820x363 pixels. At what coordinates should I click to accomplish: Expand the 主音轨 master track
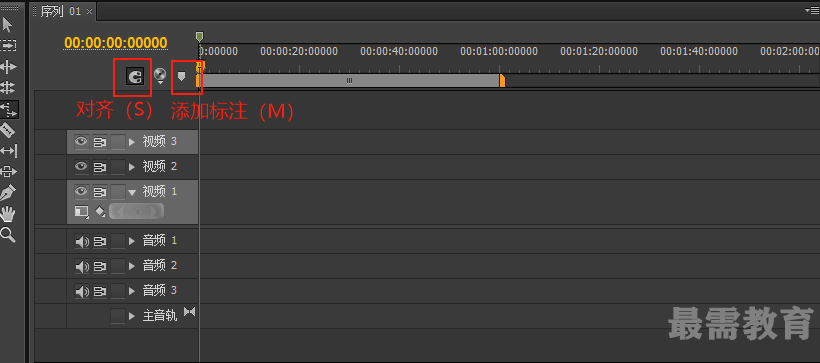point(132,316)
